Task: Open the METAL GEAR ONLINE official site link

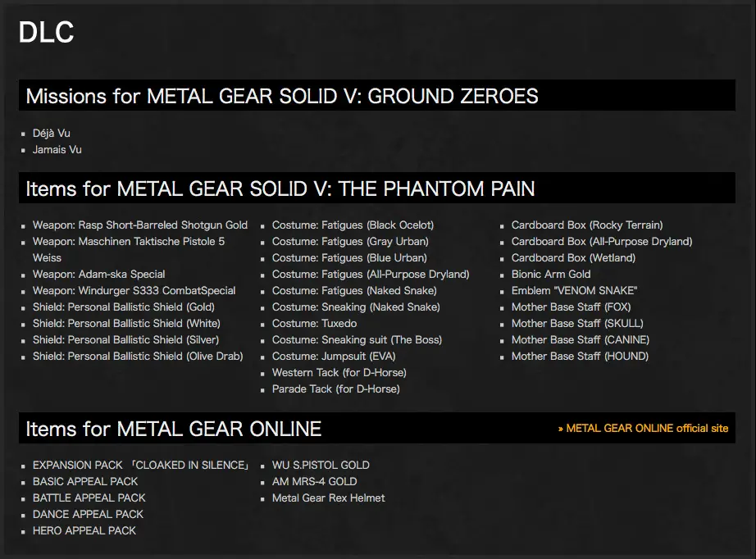Action: point(646,428)
